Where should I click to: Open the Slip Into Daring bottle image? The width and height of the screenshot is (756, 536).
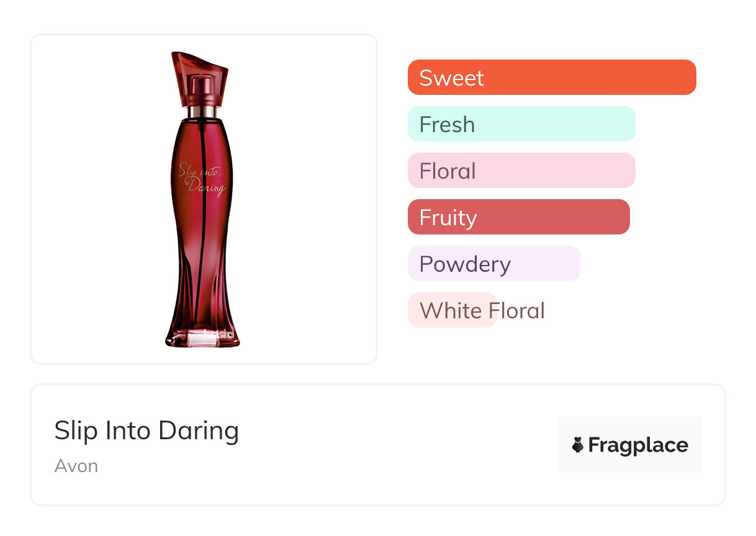(x=204, y=199)
